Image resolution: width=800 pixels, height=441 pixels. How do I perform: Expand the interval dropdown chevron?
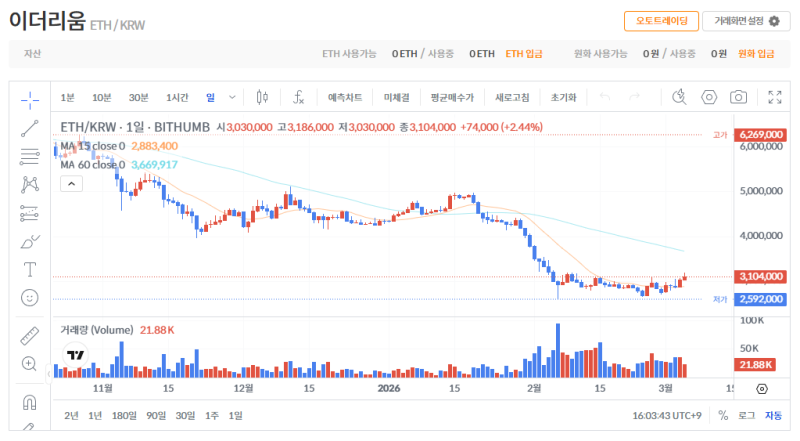232,97
